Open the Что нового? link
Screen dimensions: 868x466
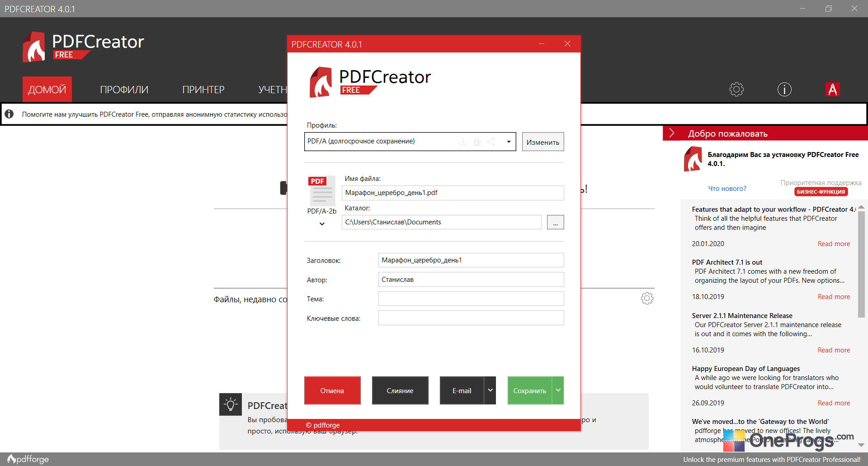pos(727,188)
